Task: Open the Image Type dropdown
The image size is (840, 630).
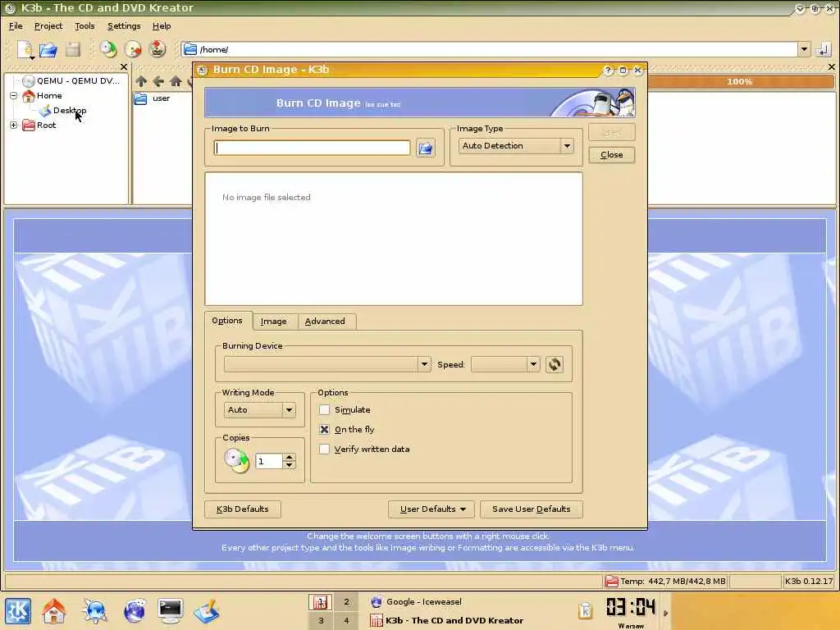Action: click(x=516, y=146)
